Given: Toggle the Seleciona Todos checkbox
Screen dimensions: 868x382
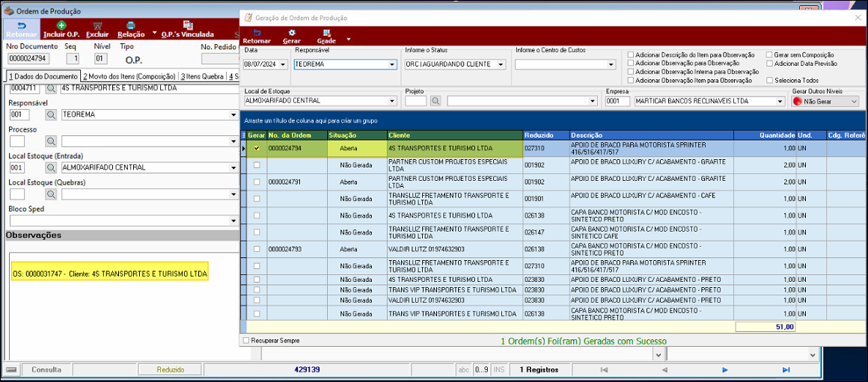Looking at the screenshot, I should 769,80.
